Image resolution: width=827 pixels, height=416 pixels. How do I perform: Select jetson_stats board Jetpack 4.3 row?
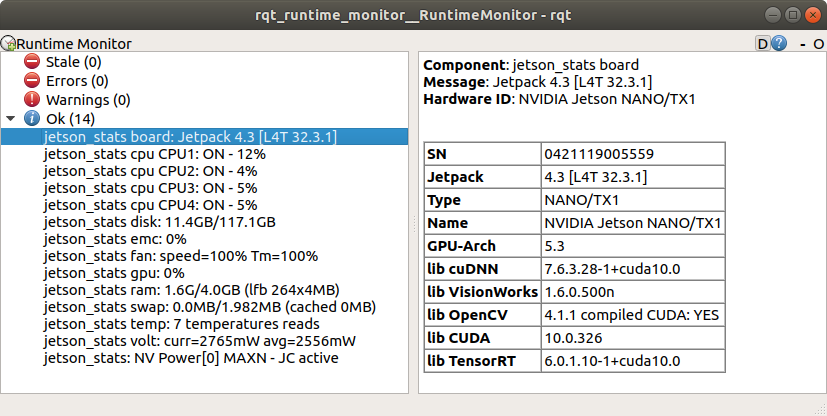[205, 137]
